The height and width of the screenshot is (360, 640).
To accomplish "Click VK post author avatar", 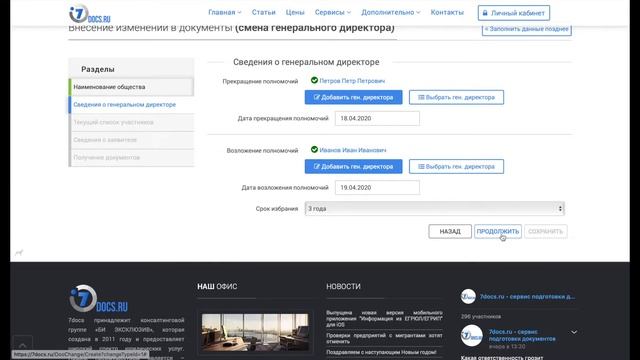I will point(471,336).
